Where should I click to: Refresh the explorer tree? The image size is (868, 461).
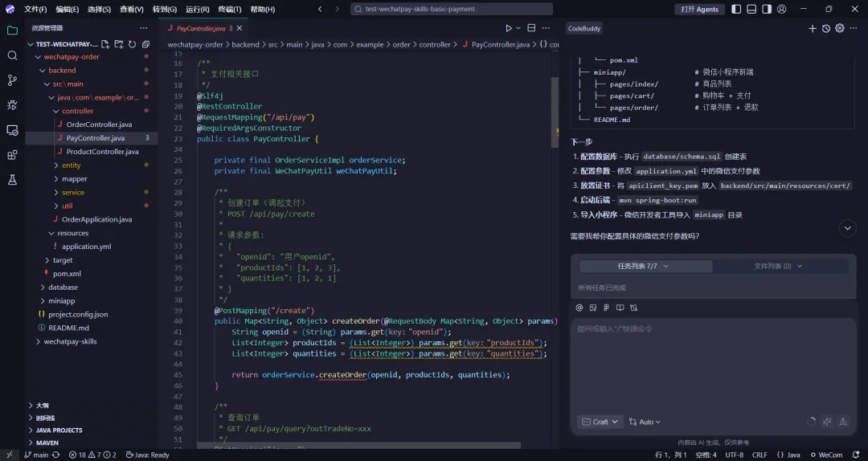point(132,44)
